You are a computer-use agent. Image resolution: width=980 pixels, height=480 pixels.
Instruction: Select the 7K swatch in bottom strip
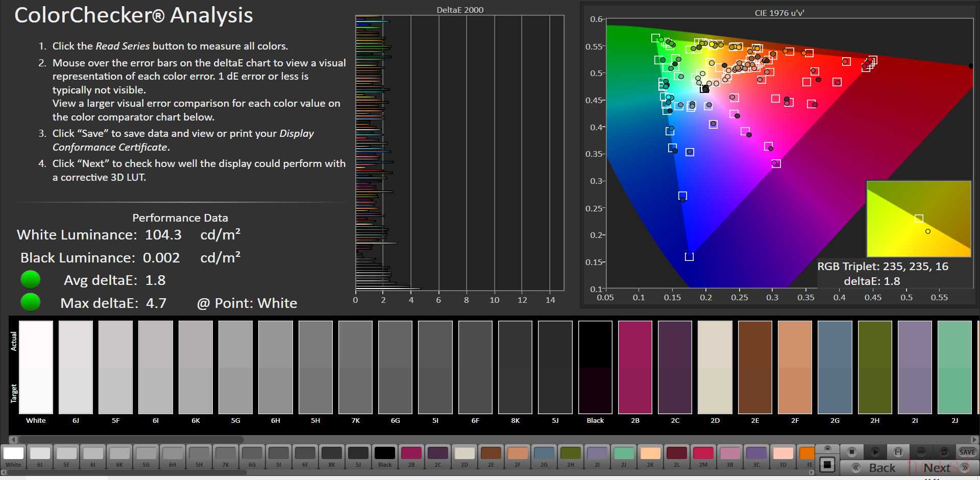[226, 457]
